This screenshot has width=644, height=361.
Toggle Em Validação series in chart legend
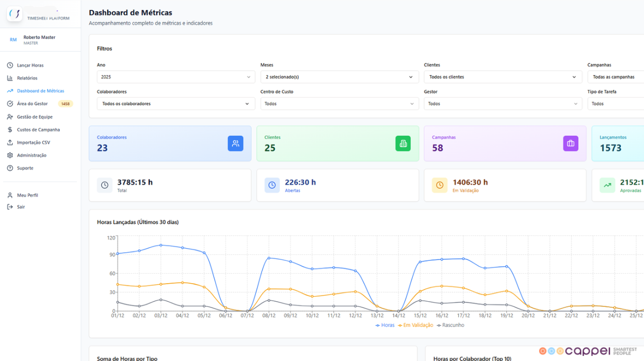pos(415,325)
